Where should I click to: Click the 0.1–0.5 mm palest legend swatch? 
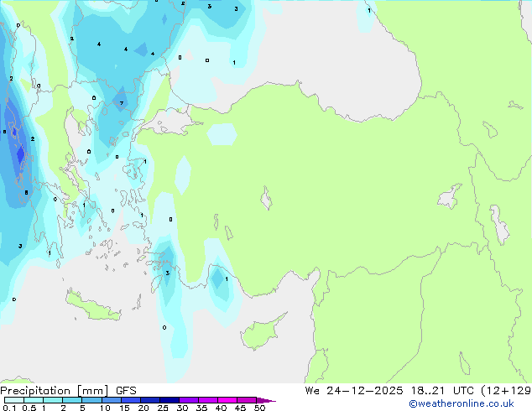[14, 400]
